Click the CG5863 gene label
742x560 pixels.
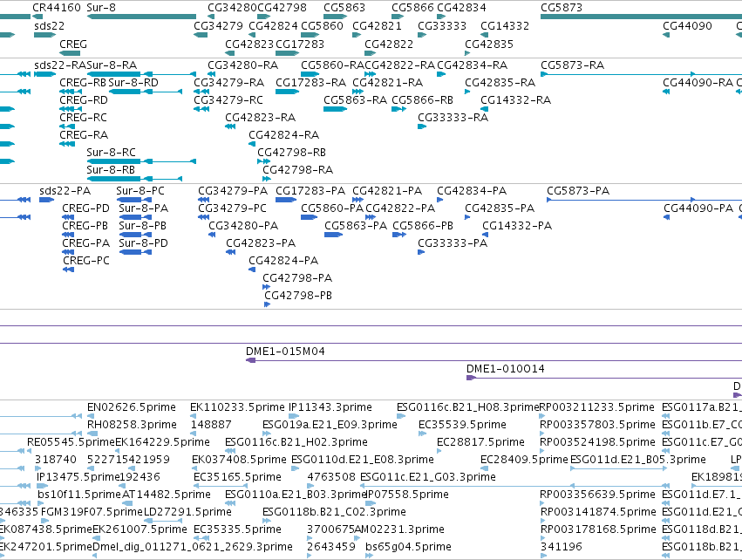[x=344, y=8]
